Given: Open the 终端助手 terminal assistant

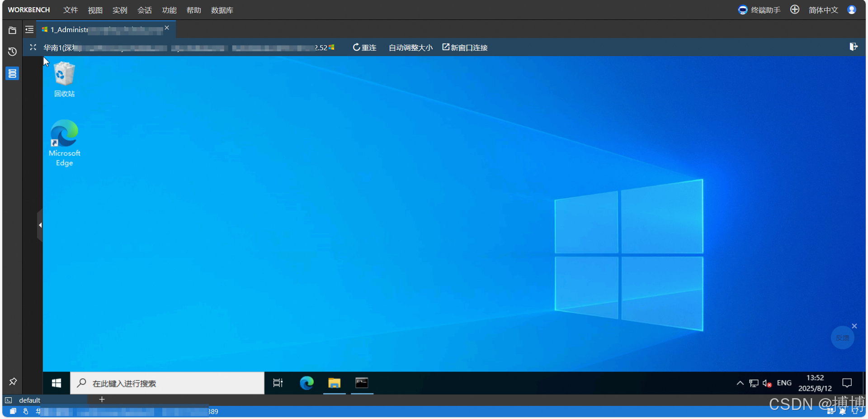Looking at the screenshot, I should pyautogui.click(x=759, y=10).
